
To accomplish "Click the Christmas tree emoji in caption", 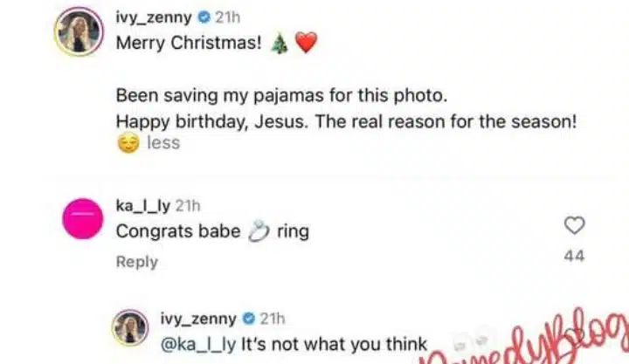I will pos(279,45).
